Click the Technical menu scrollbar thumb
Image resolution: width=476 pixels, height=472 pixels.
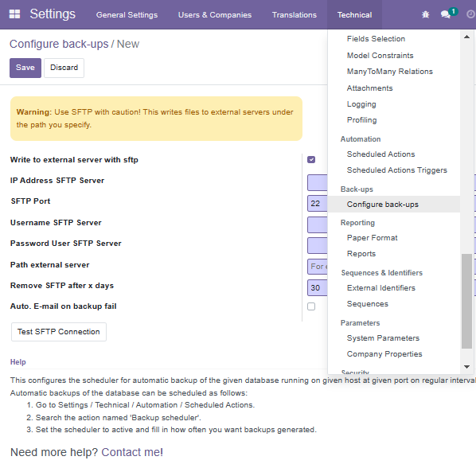(x=466, y=301)
